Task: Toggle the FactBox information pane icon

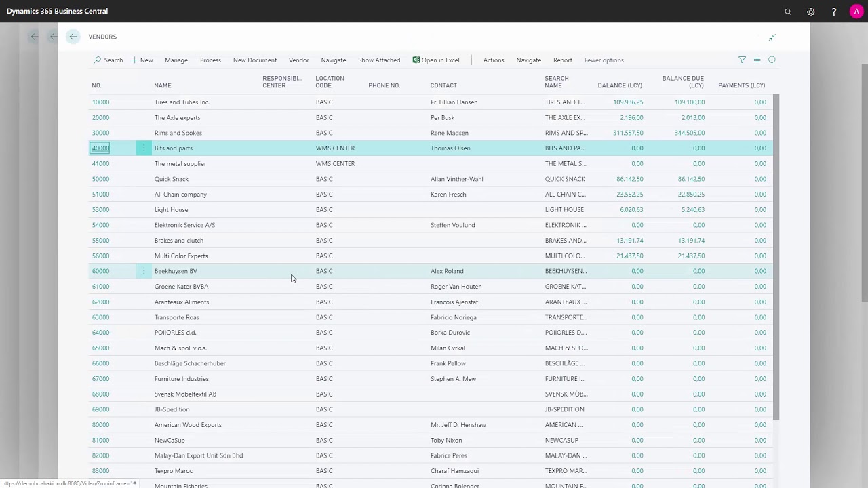Action: 772,60
